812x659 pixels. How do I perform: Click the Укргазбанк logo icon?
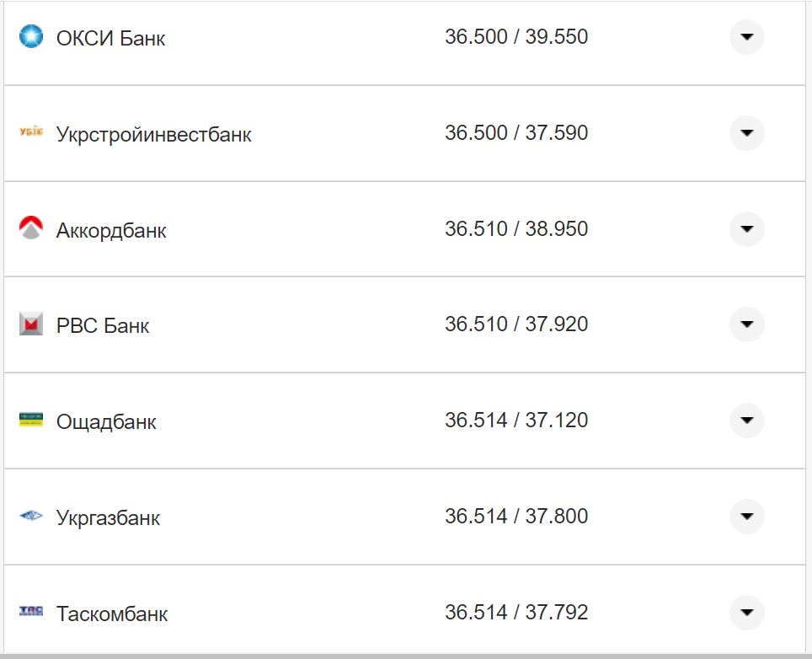[31, 516]
